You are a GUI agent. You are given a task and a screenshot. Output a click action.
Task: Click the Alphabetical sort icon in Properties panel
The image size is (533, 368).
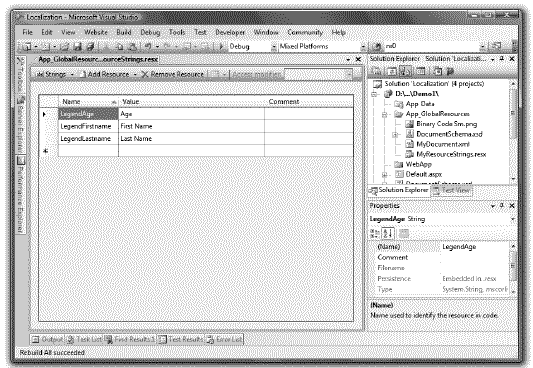(x=388, y=233)
